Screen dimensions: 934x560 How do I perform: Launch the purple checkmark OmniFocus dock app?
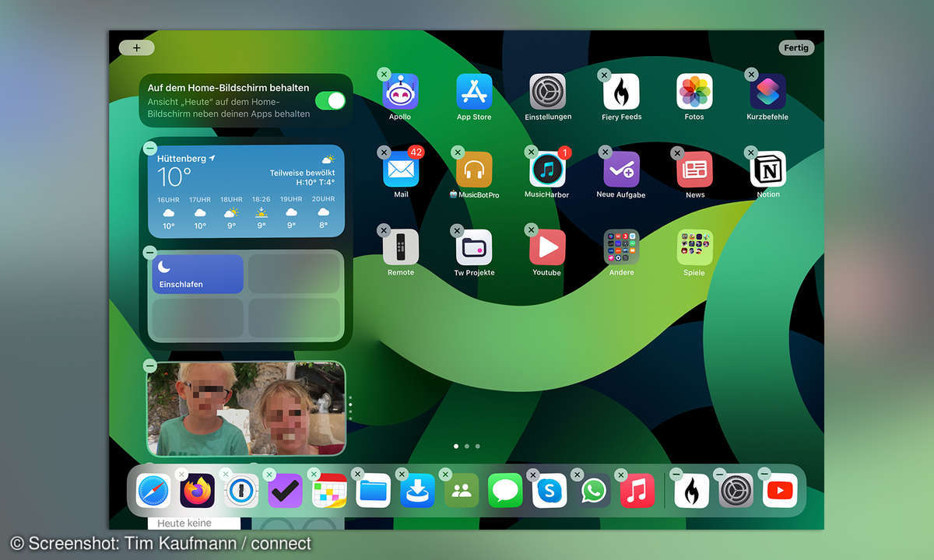285,491
